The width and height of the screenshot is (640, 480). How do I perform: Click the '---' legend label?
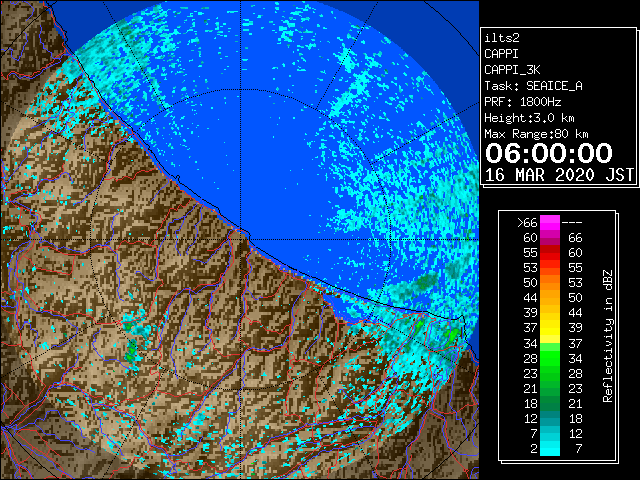coord(572,223)
